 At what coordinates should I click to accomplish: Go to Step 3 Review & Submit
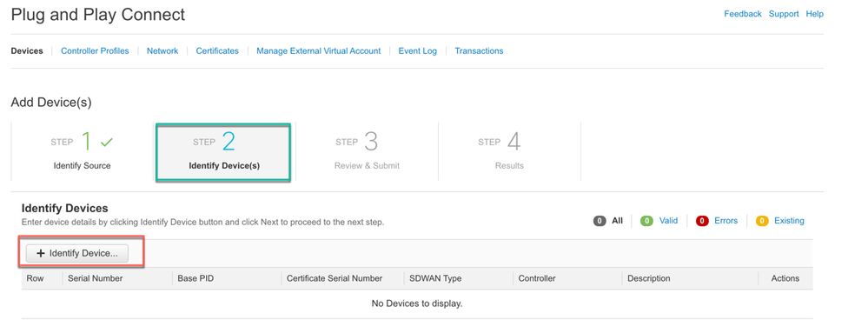[367, 151]
